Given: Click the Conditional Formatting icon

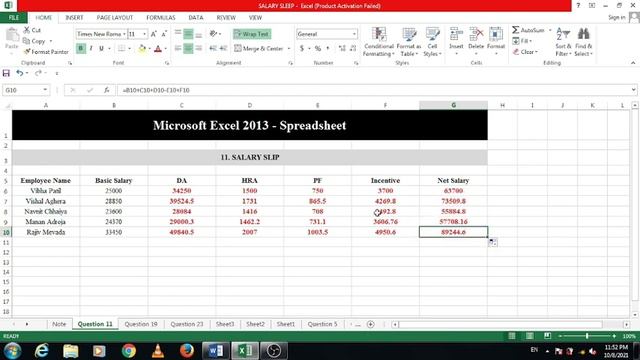Looking at the screenshot, I should (379, 35).
